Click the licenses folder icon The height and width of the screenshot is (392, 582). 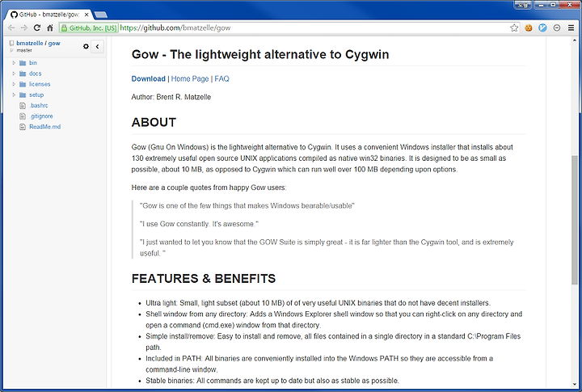pos(23,84)
